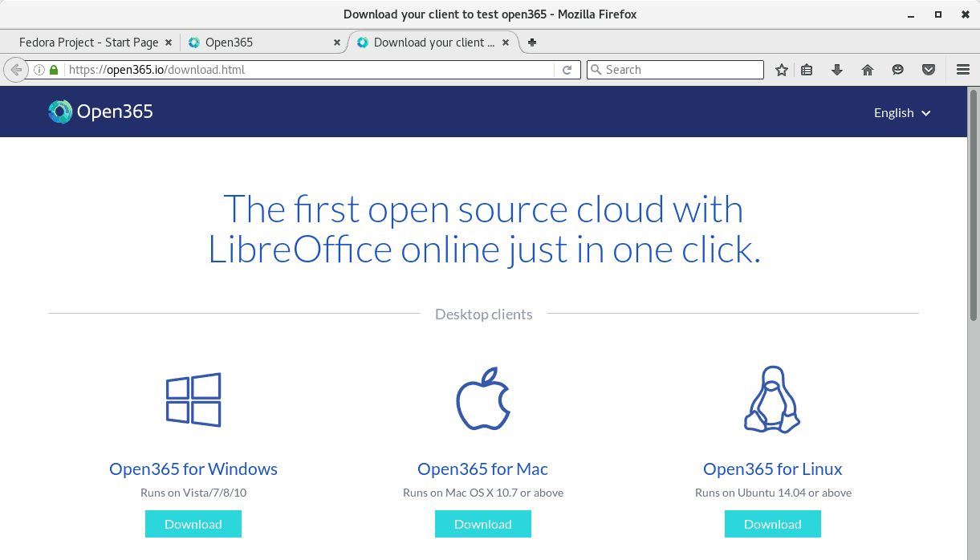Screen dimensions: 980x560
Task: Maximize the Firefox window
Action: tap(937, 14)
